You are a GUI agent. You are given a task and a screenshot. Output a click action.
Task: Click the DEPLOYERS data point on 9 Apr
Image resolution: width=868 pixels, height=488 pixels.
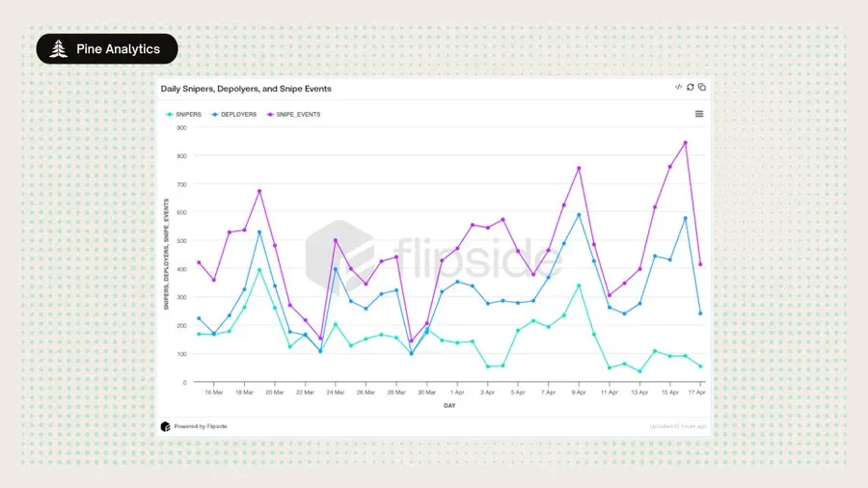(x=579, y=215)
